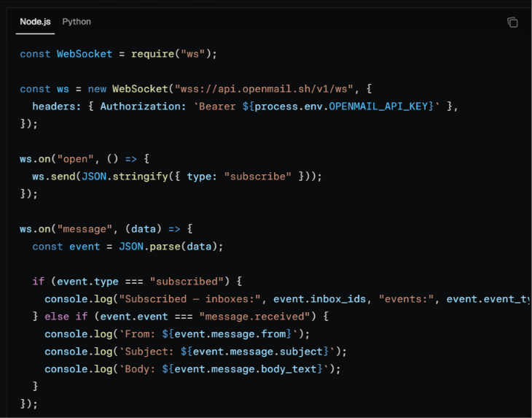Click the "subscribe" string in ws.send line
The image size is (532, 418).
(x=258, y=177)
